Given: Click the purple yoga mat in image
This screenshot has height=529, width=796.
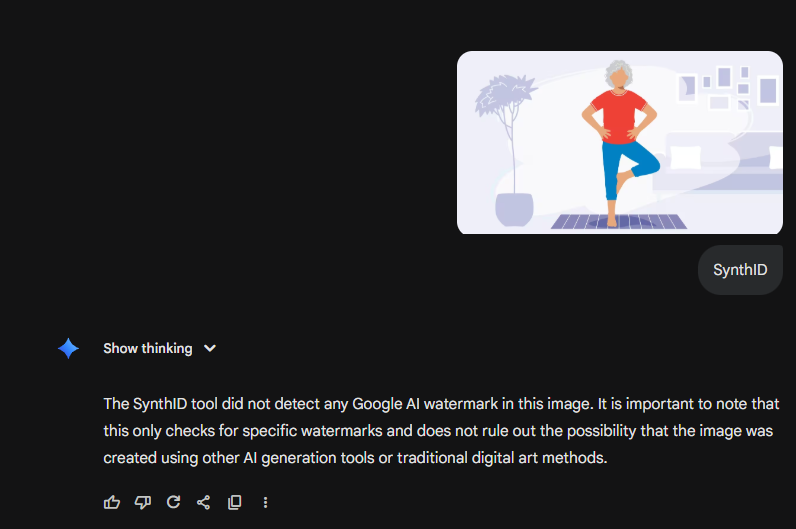Looking at the screenshot, I should [620, 222].
